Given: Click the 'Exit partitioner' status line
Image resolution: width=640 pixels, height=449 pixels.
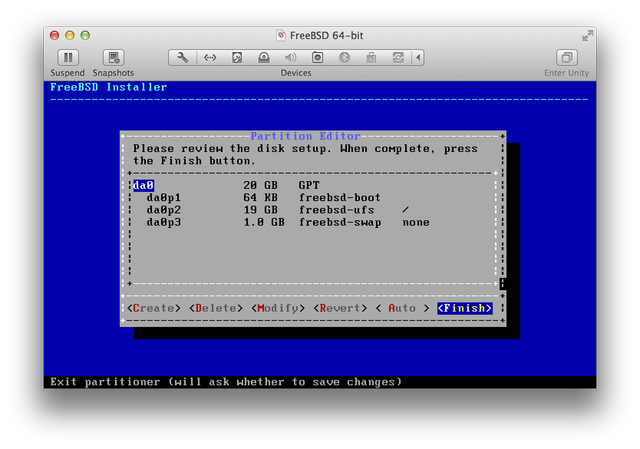Looking at the screenshot, I should coord(226,382).
